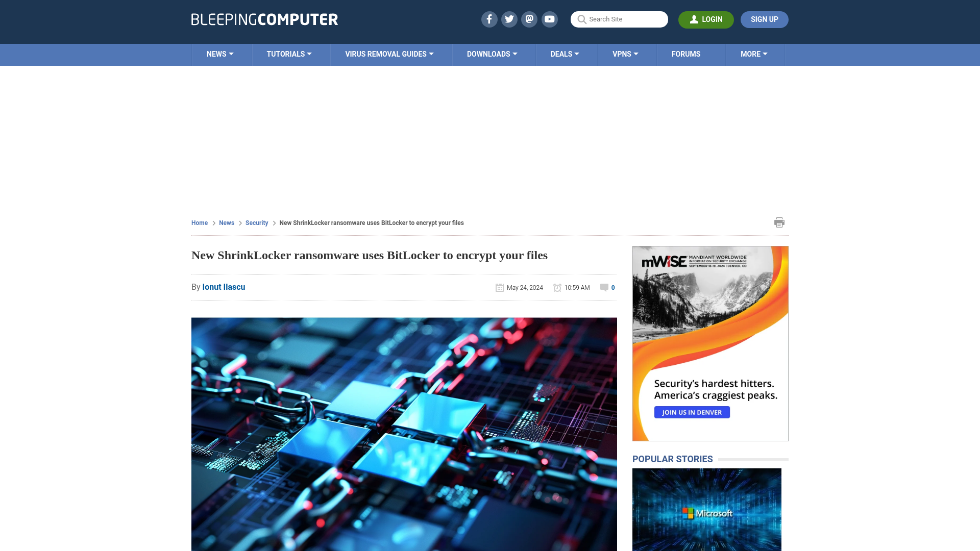The height and width of the screenshot is (551, 980).
Task: Click the BleepingComputer Twitter icon
Action: (509, 19)
